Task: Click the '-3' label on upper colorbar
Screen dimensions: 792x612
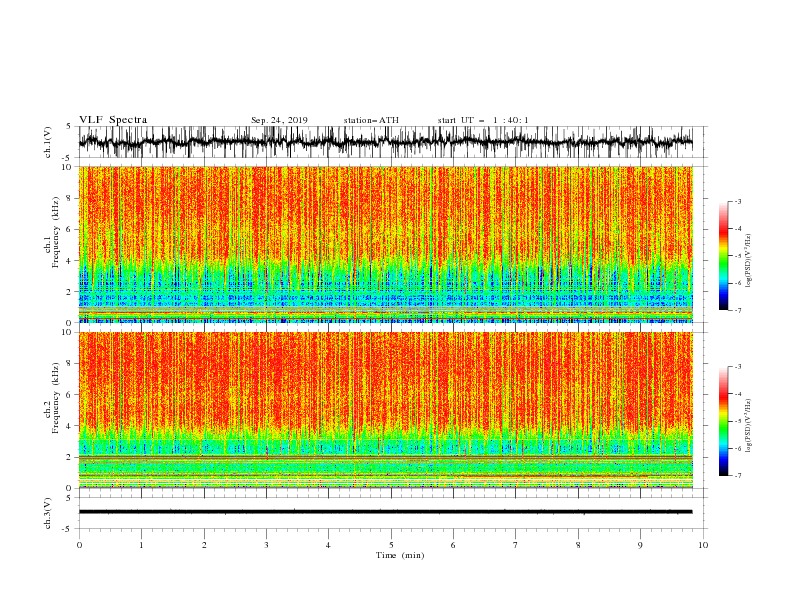Action: pos(737,201)
